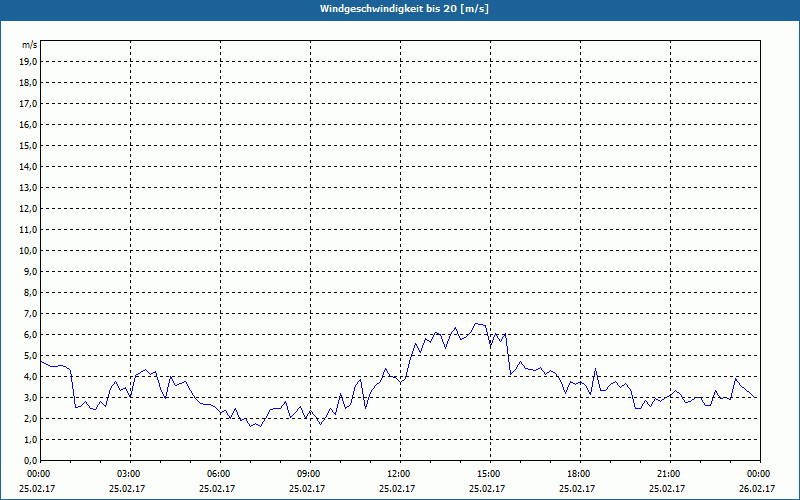This screenshot has width=800, height=500.
Task: Select the 14,0 y-axis value
Action: (x=28, y=166)
